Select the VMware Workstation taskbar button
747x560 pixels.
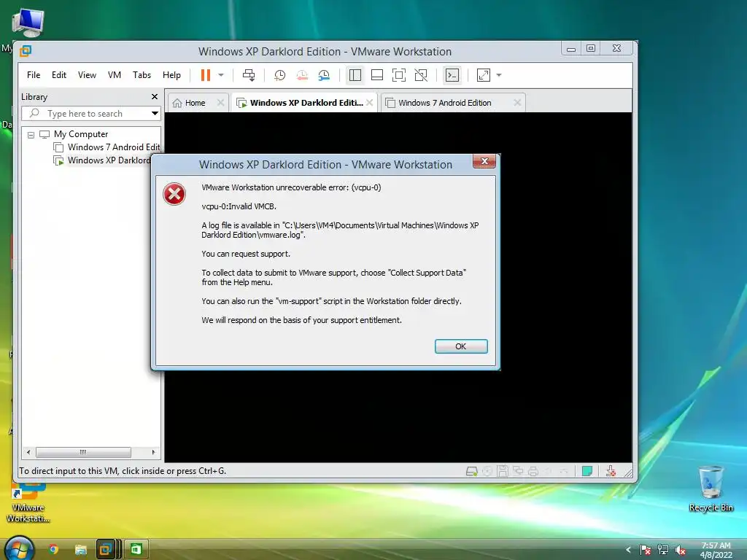point(108,550)
